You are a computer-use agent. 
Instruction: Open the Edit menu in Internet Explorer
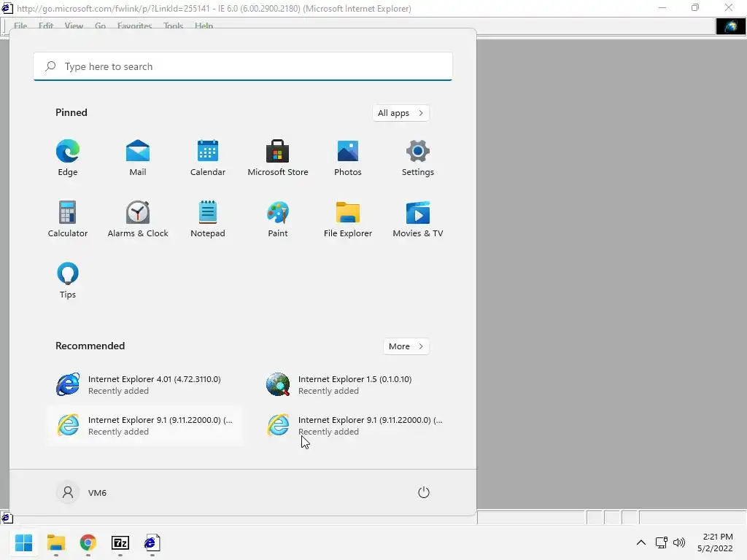point(46,26)
